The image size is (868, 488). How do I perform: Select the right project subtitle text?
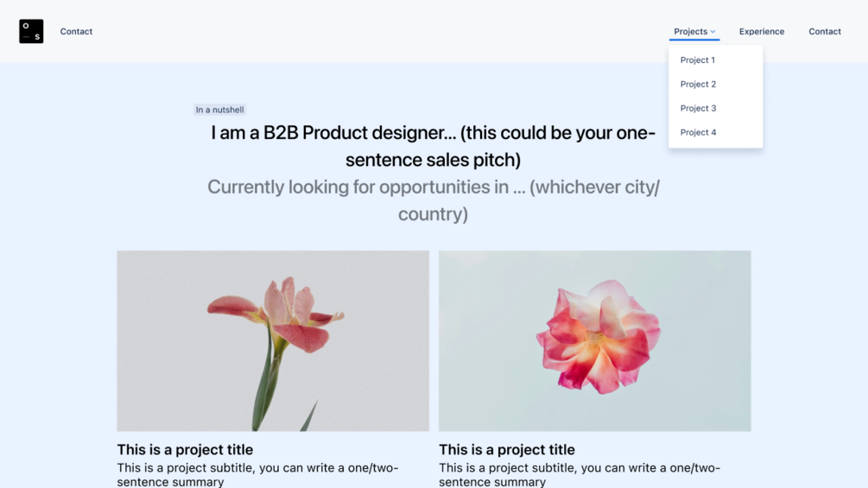point(579,474)
